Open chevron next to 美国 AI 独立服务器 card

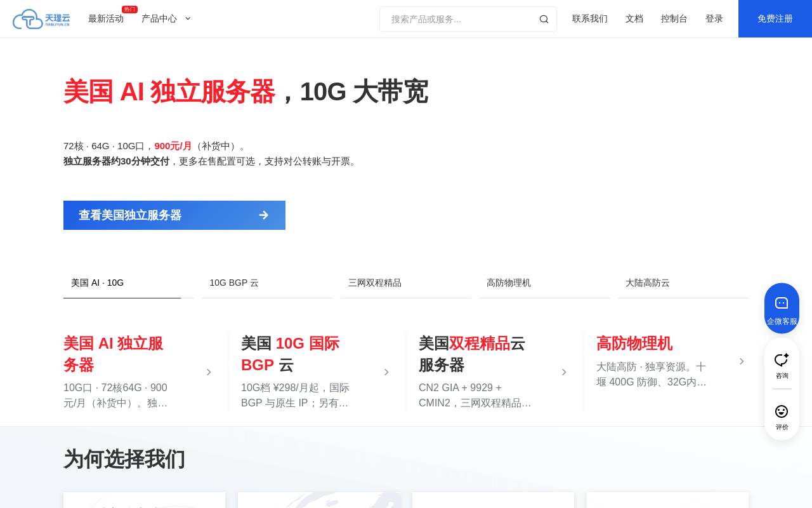coord(209,372)
